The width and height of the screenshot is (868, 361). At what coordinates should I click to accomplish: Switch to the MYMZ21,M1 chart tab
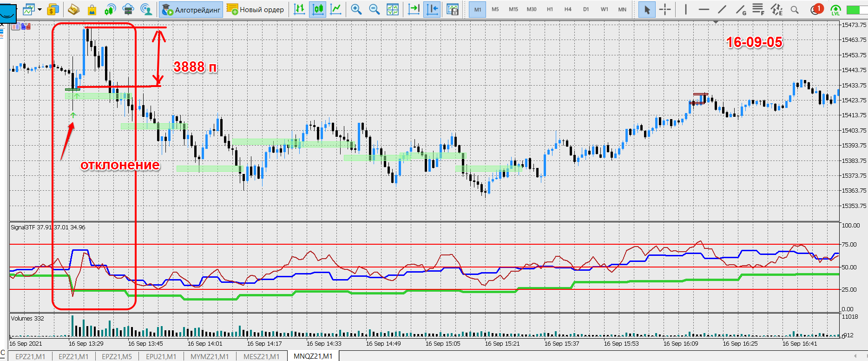210,356
